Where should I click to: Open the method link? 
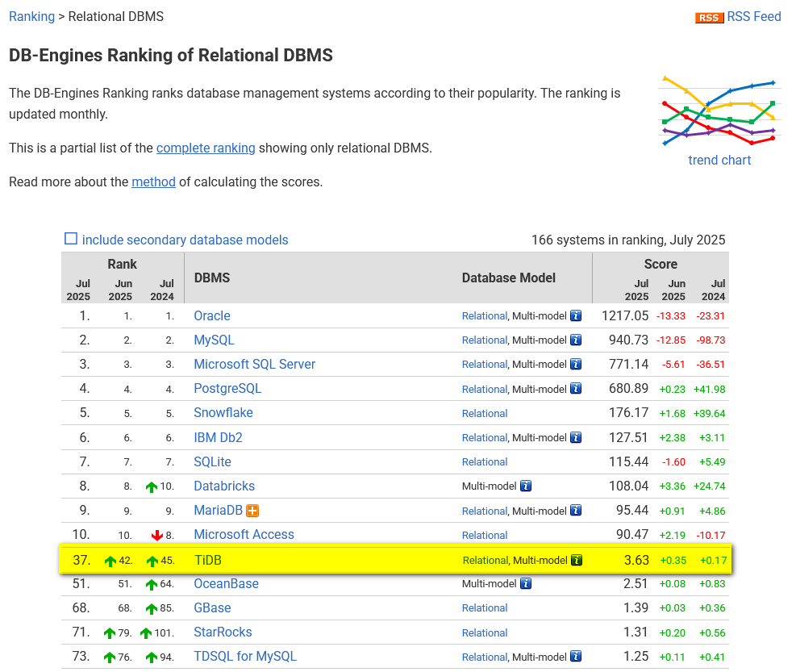(x=153, y=182)
